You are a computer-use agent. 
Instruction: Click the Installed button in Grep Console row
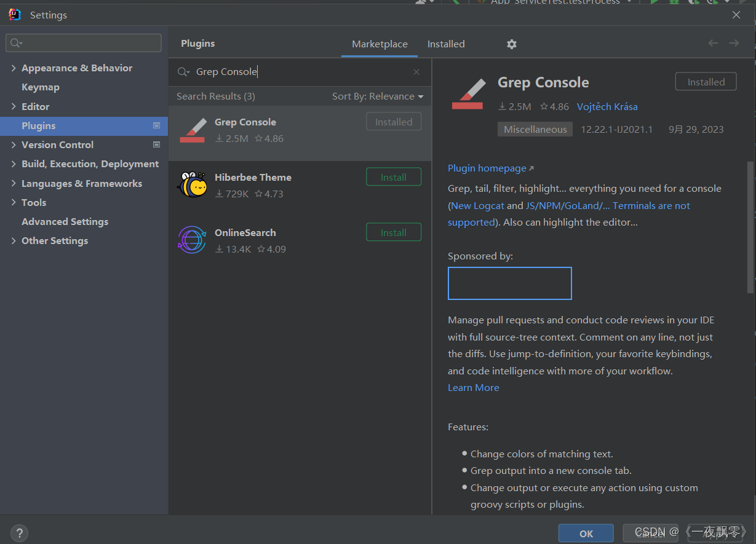click(x=394, y=122)
